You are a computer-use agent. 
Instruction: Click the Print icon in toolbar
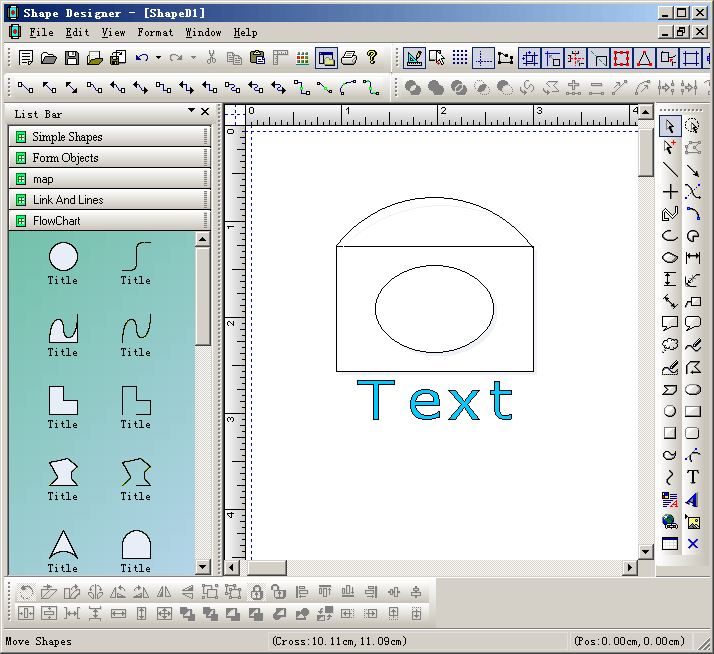coord(349,58)
